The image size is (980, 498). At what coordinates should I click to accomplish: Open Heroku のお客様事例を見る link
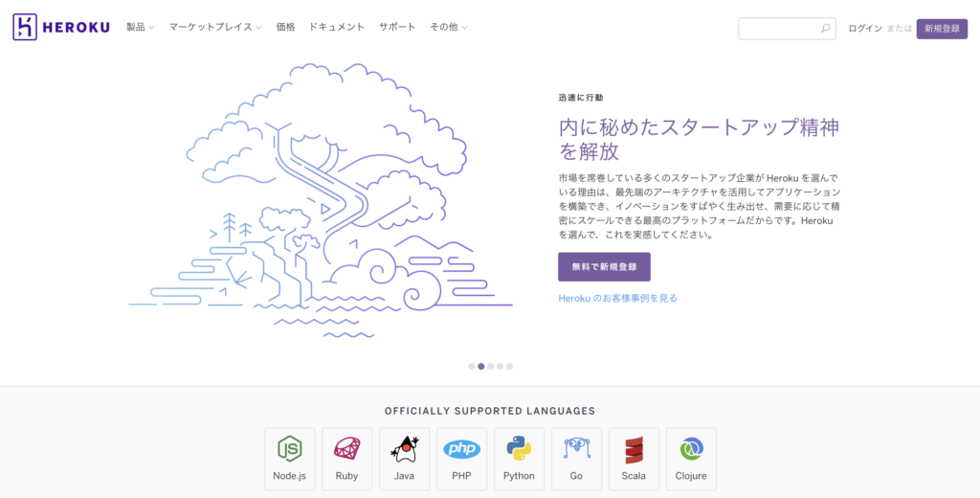pos(617,299)
